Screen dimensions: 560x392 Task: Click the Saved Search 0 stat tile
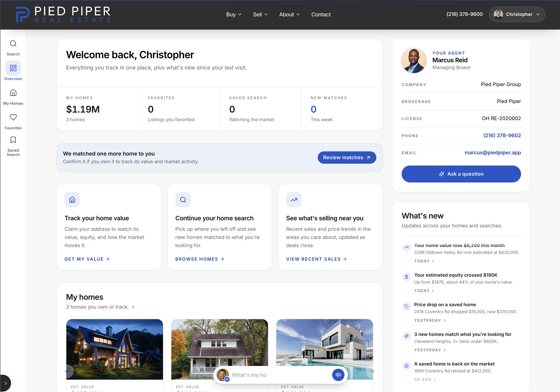point(261,109)
